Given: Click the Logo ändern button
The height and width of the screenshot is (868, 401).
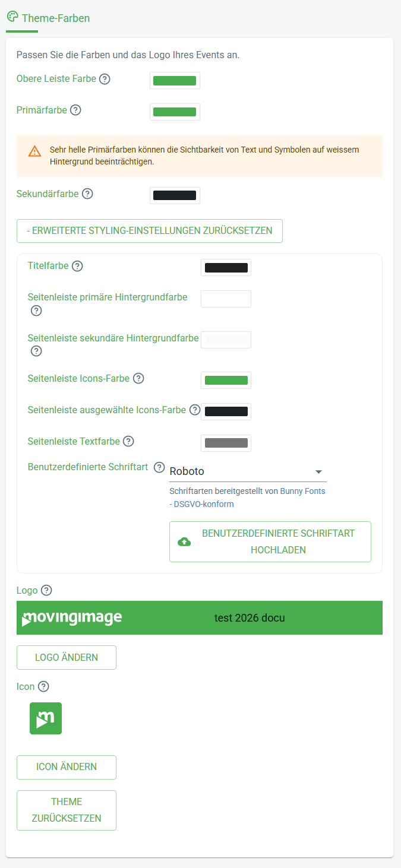Looking at the screenshot, I should (x=67, y=658).
